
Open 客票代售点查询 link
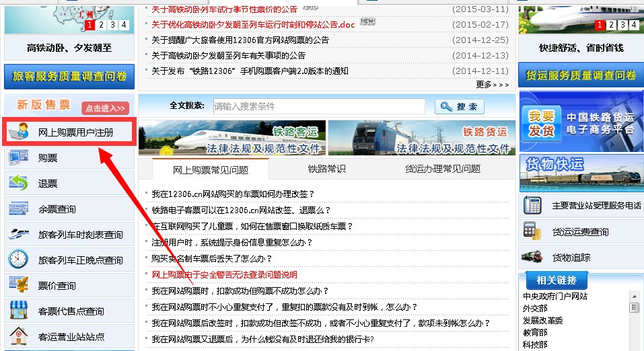(x=71, y=311)
